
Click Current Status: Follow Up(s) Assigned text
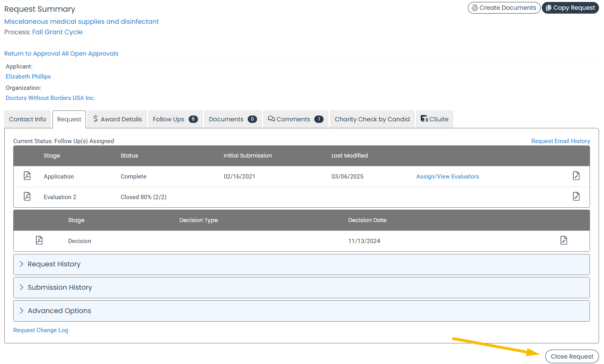click(64, 141)
